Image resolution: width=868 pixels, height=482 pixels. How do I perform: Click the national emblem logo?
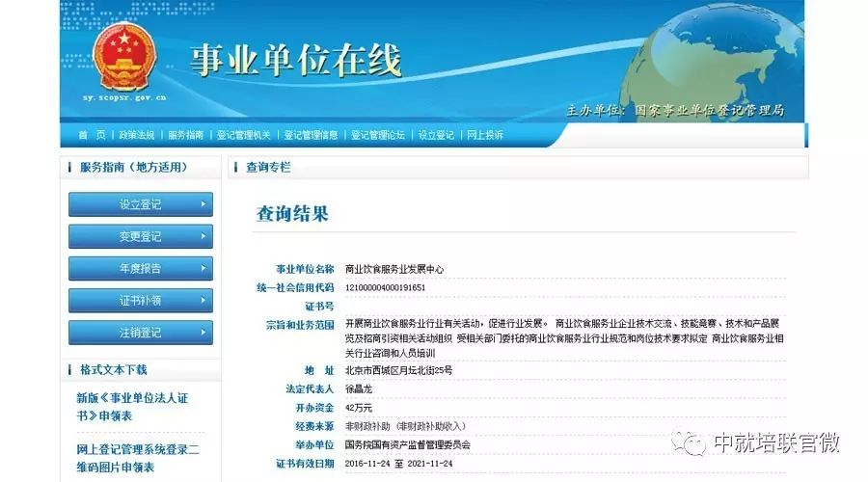124,56
